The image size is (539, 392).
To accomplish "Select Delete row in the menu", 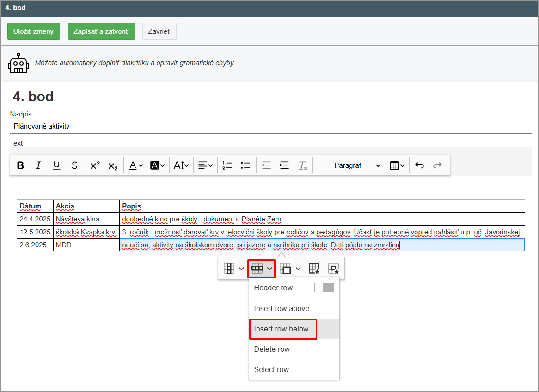I will point(272,349).
